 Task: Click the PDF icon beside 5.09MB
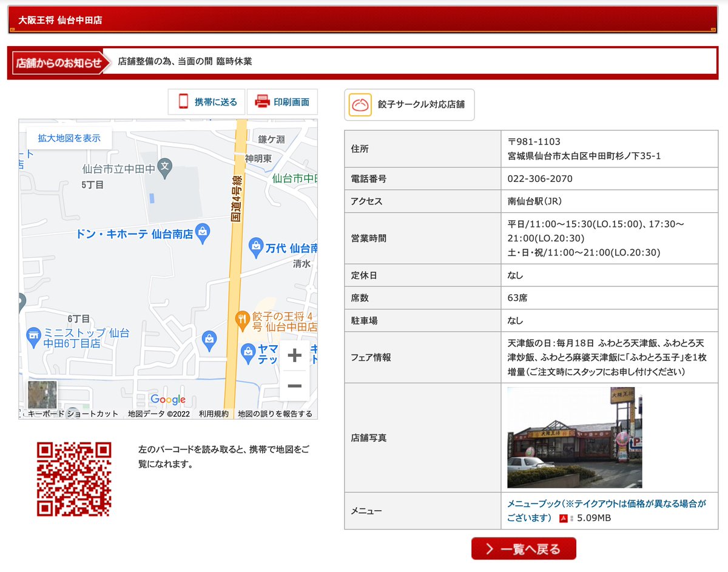[563, 518]
